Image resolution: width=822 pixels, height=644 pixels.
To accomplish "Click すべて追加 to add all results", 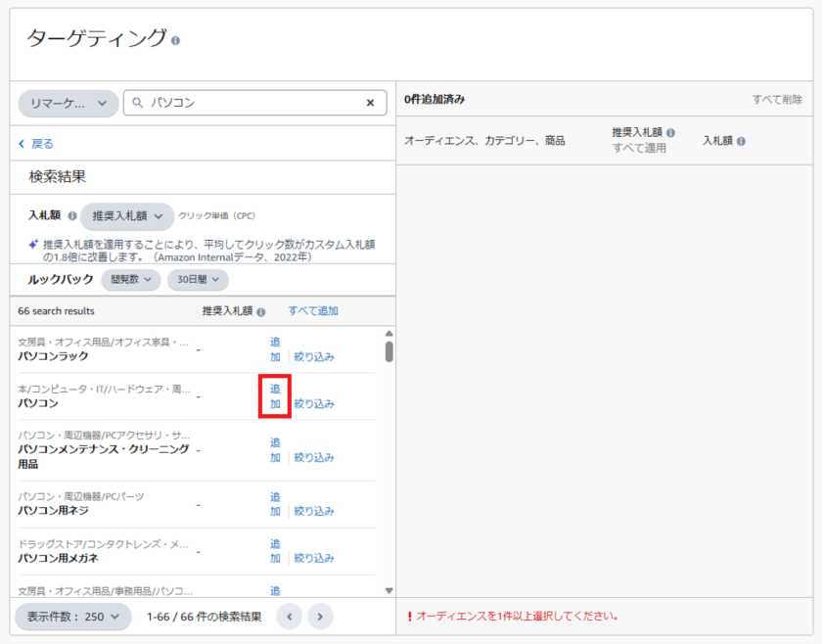I will [313, 311].
